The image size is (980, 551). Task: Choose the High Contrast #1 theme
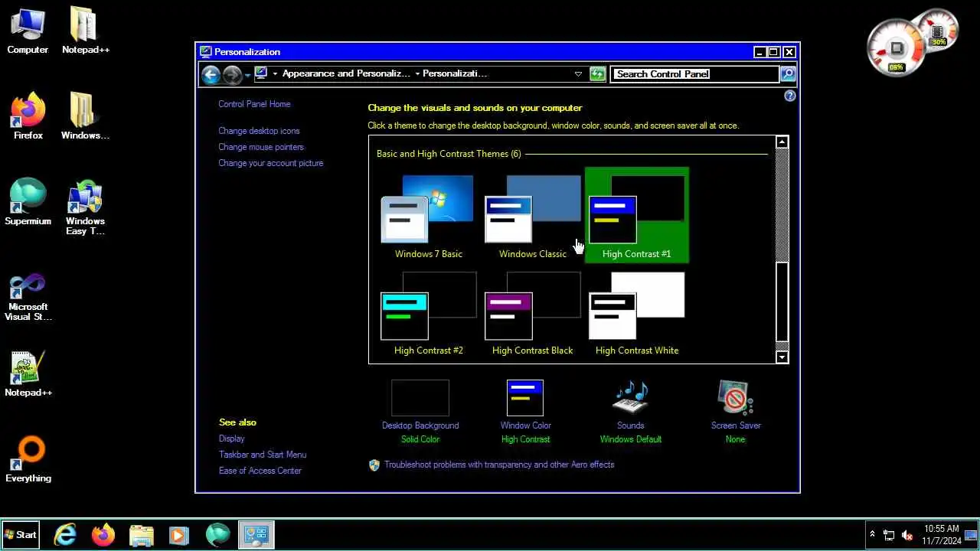click(x=636, y=215)
